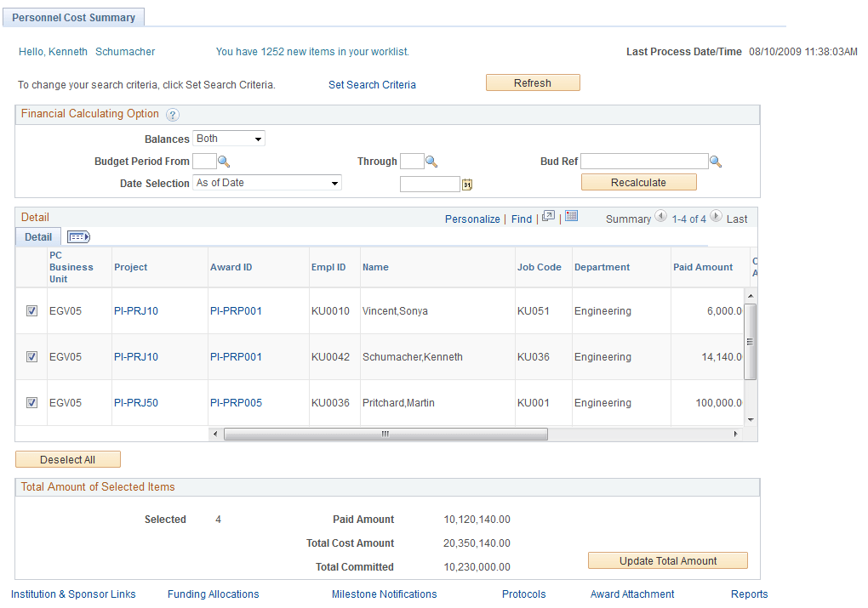Screen dimensions: 868x608
Task: Open the Bud Ref lookup magnifier
Action: [x=716, y=161]
